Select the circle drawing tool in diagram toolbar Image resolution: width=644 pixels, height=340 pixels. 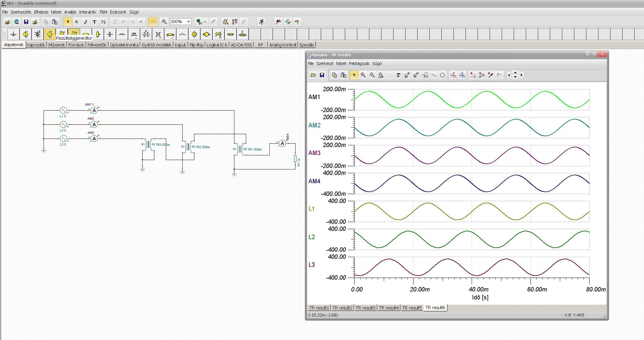pos(442,75)
